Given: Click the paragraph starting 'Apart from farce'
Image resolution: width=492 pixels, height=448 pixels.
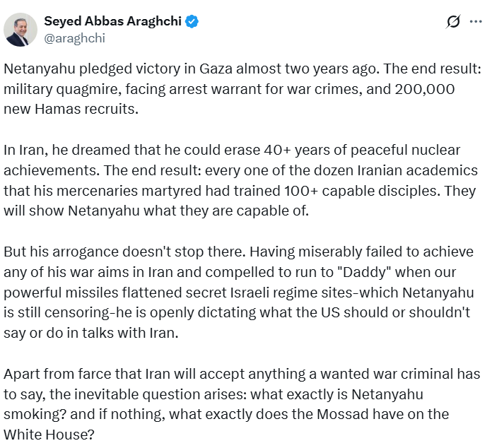Looking at the screenshot, I should (242, 404).
